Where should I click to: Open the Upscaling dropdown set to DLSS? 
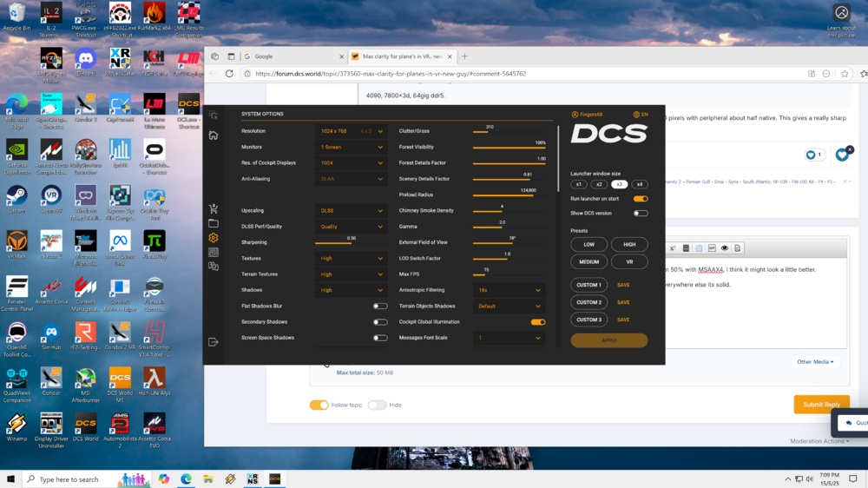351,210
